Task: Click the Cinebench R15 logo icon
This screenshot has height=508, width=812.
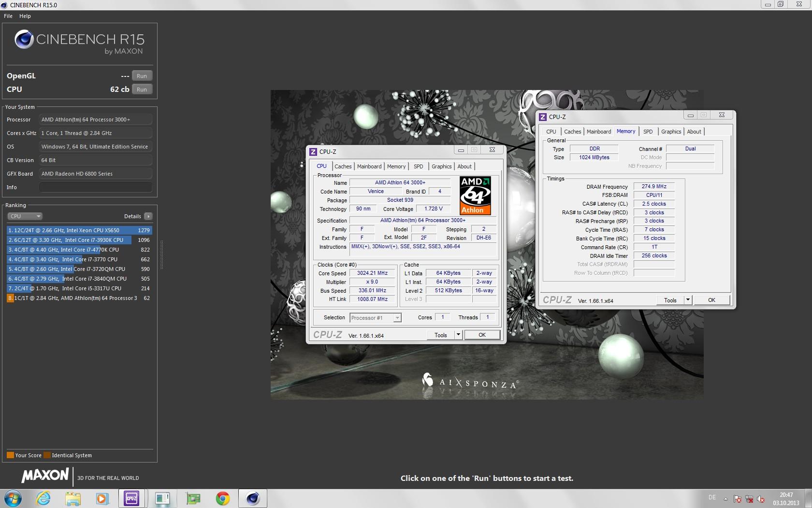Action: [24, 40]
